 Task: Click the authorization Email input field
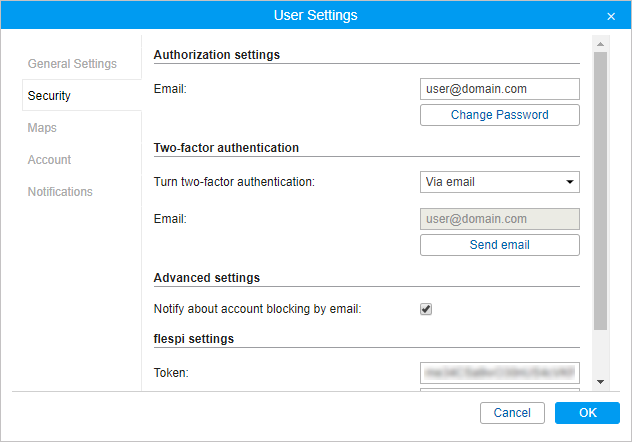point(499,89)
